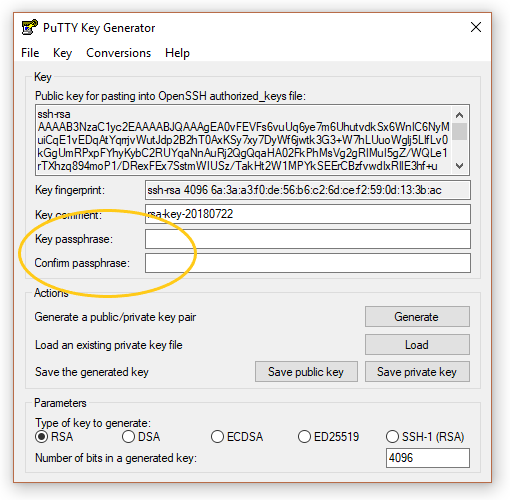Open the Conversions menu
The width and height of the screenshot is (510, 500).
[x=119, y=53]
